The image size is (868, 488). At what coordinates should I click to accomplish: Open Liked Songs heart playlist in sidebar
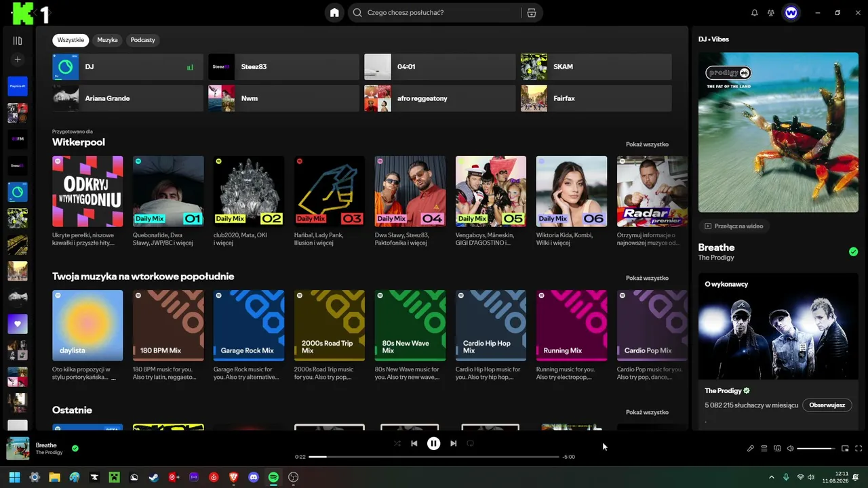coord(18,324)
